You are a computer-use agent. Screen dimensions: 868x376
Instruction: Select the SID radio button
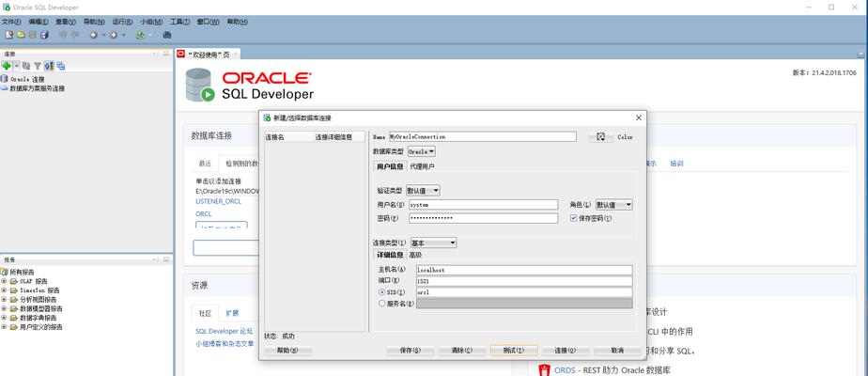click(x=382, y=291)
